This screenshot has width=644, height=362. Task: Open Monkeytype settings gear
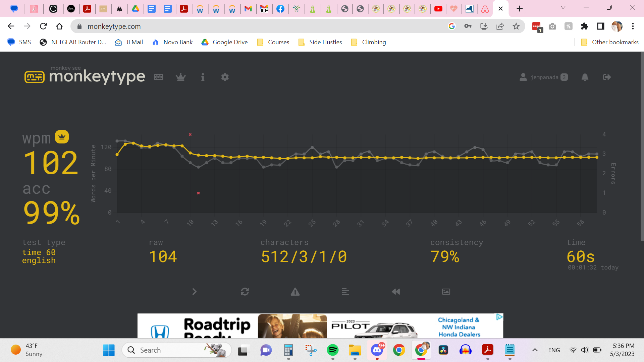[225, 77]
